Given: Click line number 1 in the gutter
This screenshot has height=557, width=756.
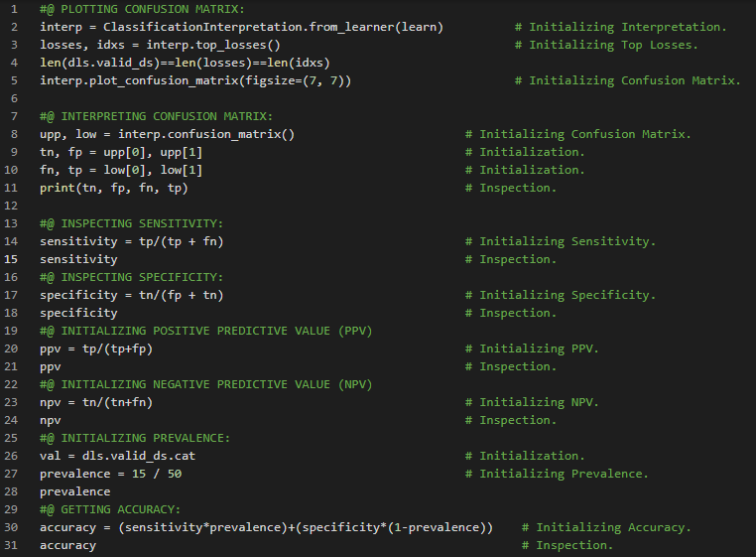Looking at the screenshot, I should [14, 9].
